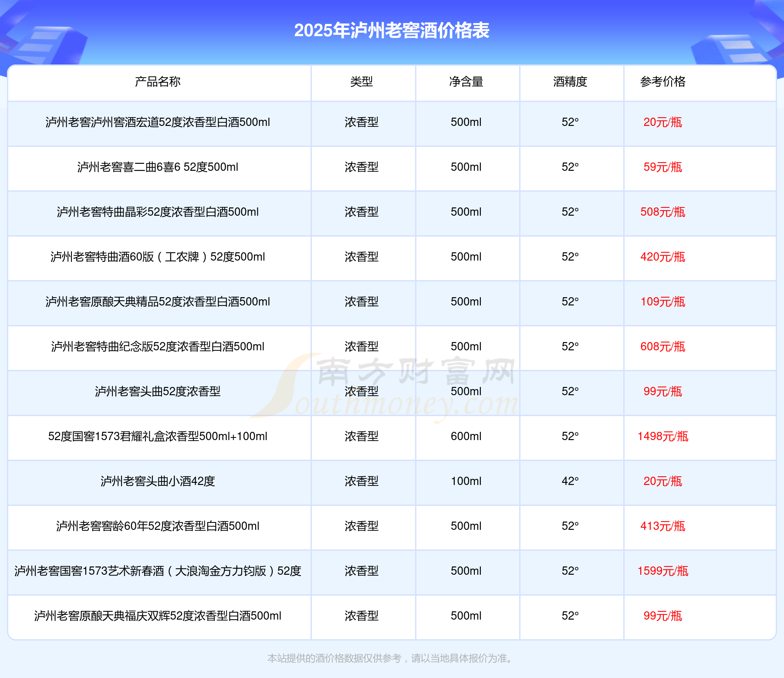Click "52°" in the 泸州窖酒宏道 row

click(570, 122)
